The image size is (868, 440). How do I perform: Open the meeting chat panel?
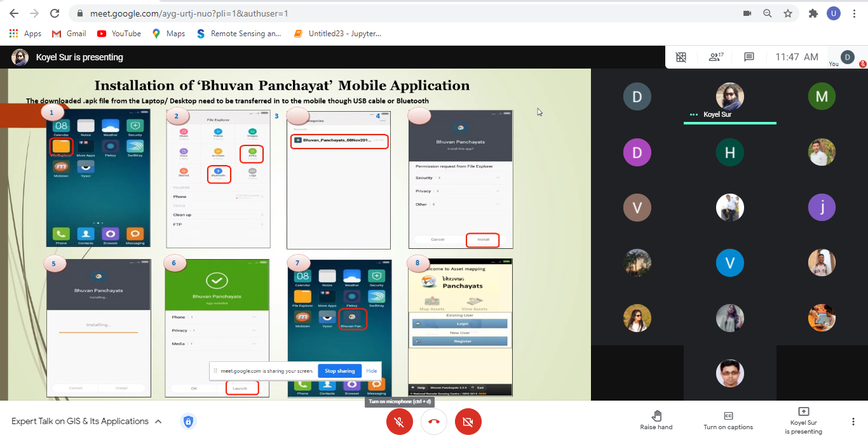coord(749,57)
